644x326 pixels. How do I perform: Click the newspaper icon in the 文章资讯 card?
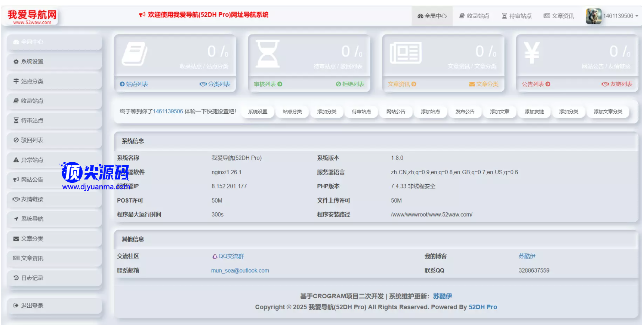point(406,53)
